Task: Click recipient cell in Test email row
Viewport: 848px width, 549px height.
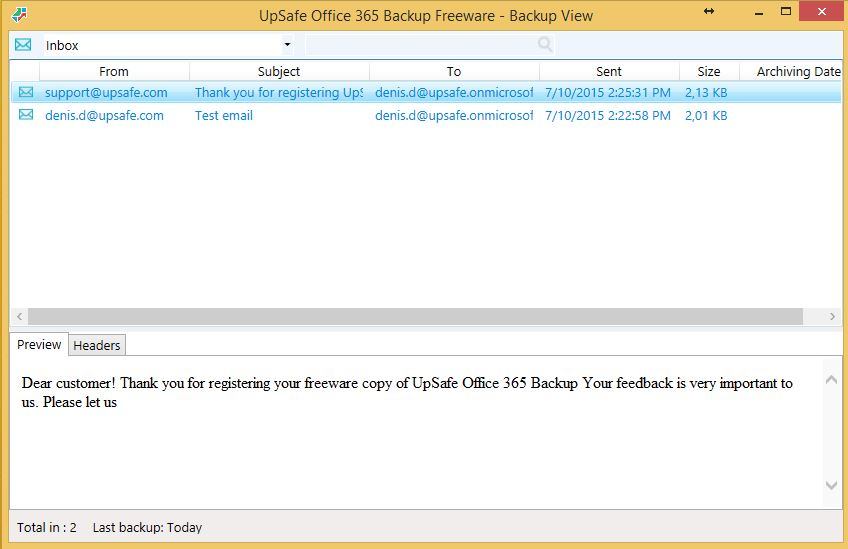Action: [454, 115]
